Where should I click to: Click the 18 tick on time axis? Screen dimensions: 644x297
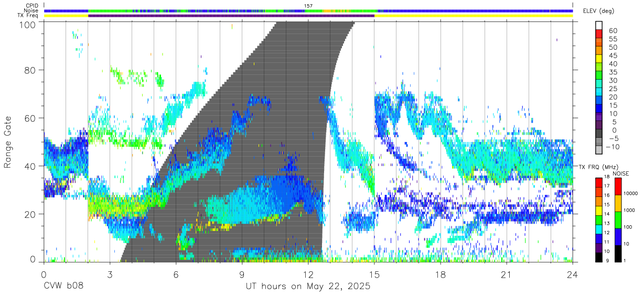coord(441,274)
